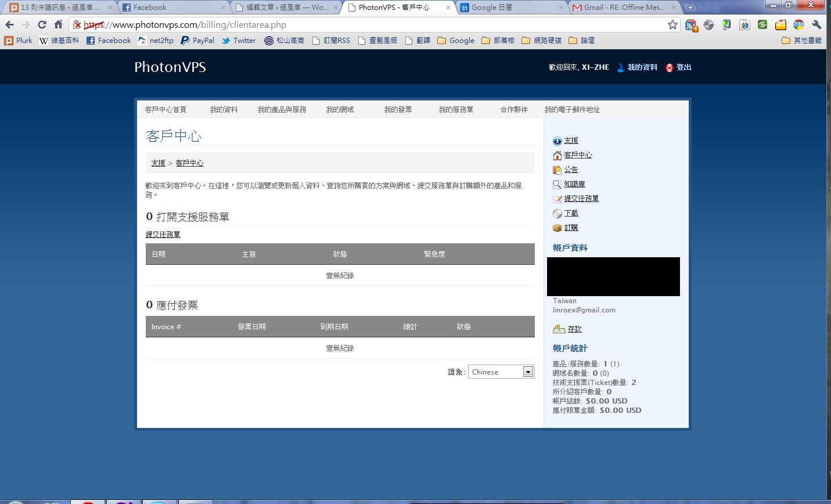Expand the 網路硬碟 bookmarks folder

click(x=542, y=41)
